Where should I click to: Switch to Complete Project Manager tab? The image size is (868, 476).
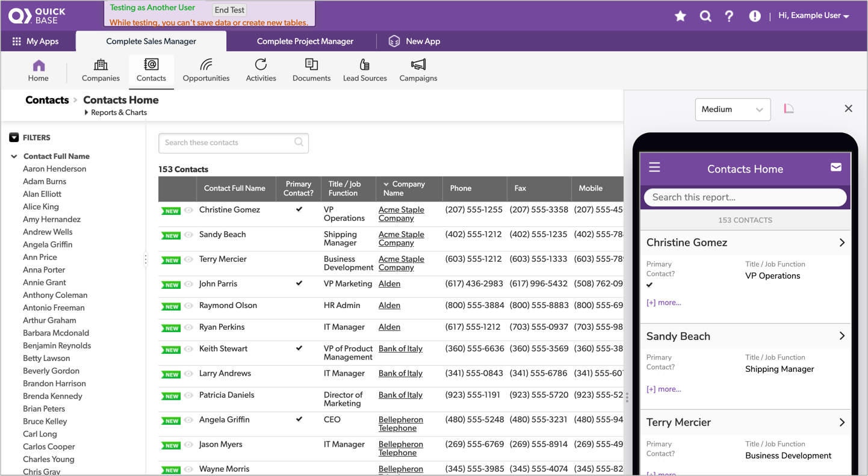click(305, 42)
